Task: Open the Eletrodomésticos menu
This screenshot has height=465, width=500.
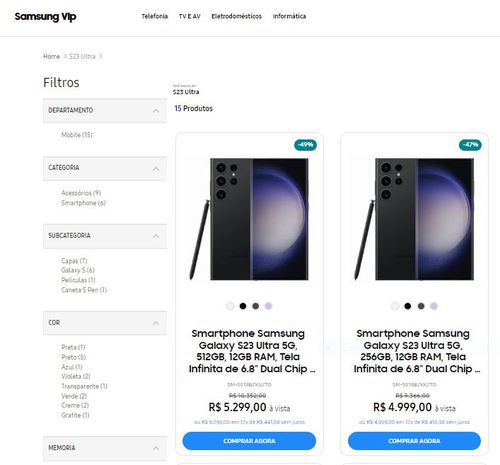Action: [237, 16]
